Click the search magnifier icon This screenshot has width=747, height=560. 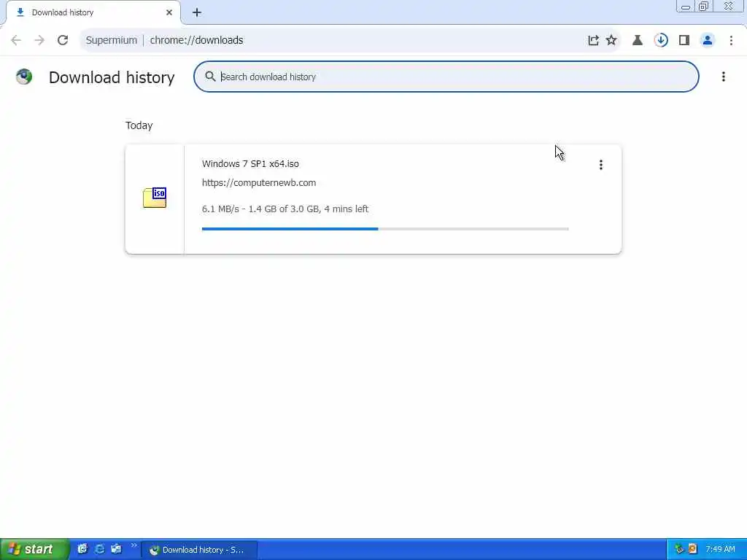(210, 76)
